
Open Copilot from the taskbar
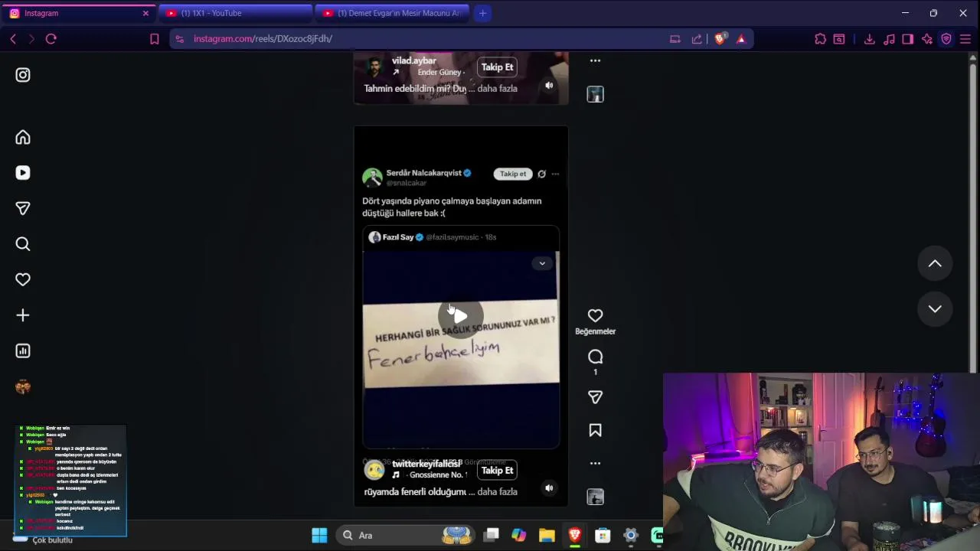tap(519, 535)
